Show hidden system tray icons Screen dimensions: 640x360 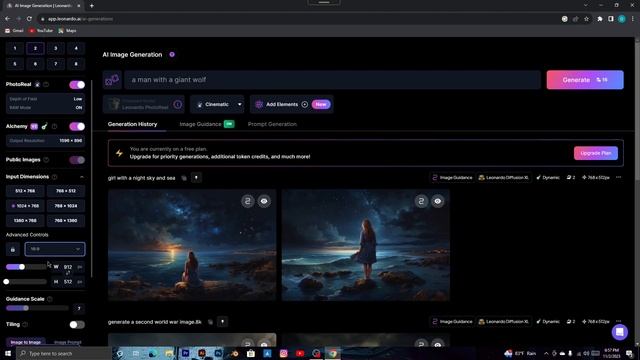click(546, 353)
